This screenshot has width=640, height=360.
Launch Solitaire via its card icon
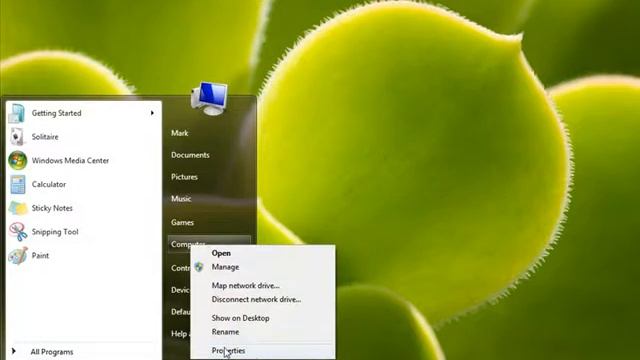point(17,137)
